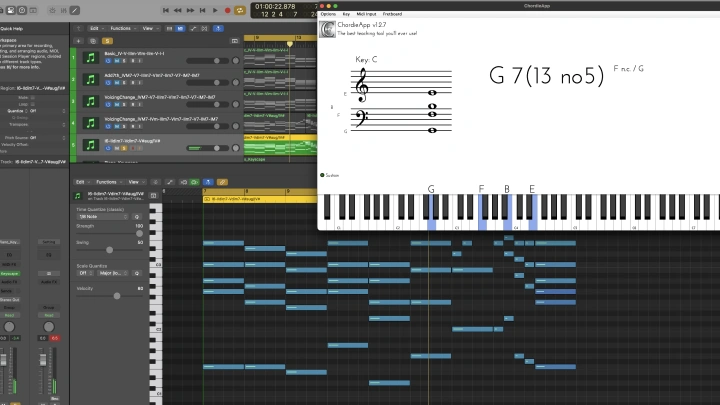Mute track 1 Basic with M button
This screenshot has height=405, width=720.
pos(117,61)
